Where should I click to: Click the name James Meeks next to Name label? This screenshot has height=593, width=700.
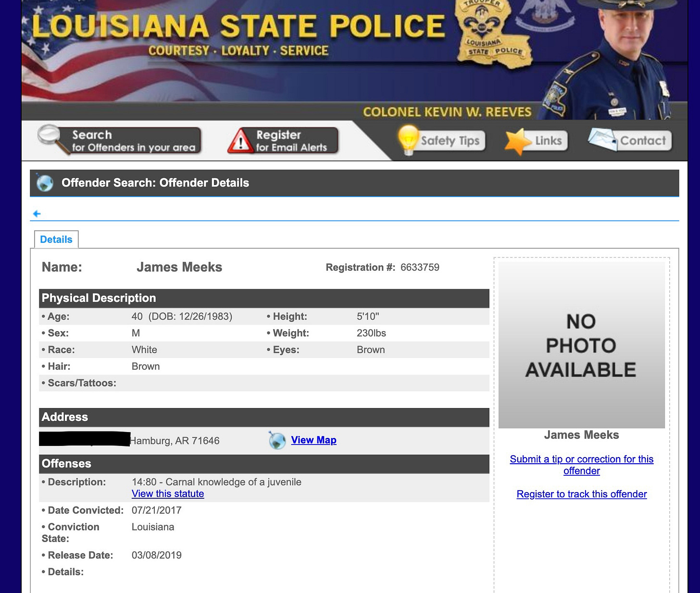point(179,267)
